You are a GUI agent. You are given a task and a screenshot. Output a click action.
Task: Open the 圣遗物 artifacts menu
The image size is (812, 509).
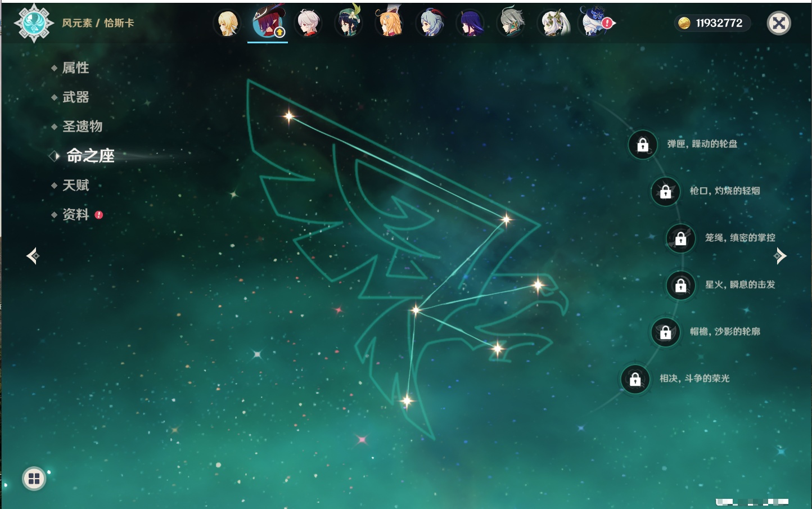pos(82,127)
